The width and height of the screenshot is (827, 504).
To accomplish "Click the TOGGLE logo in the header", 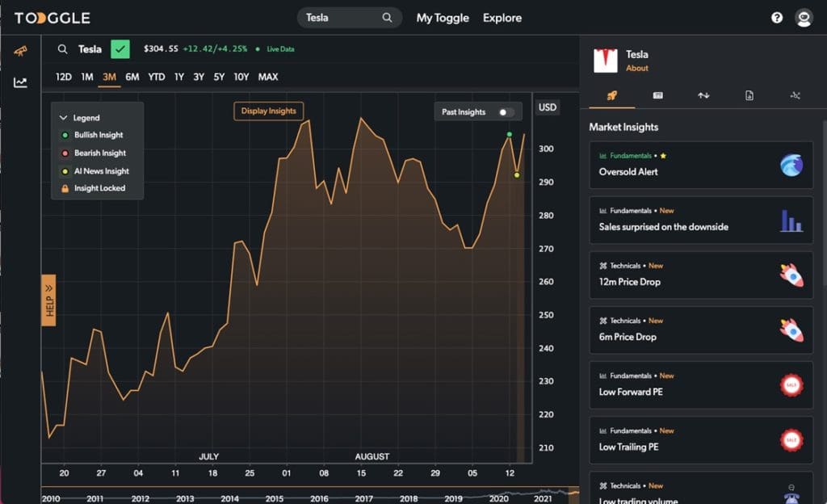I will coord(52,18).
